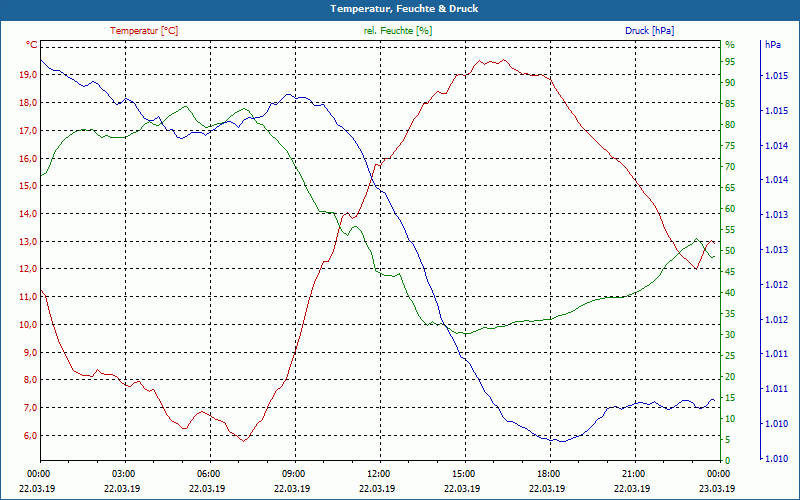This screenshot has height=500, width=800.
Task: Click the '45' humidity axis value
Action: [730, 272]
